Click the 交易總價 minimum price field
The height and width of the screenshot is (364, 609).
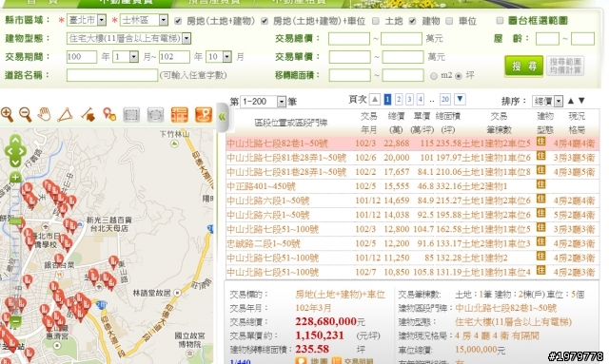coord(349,39)
